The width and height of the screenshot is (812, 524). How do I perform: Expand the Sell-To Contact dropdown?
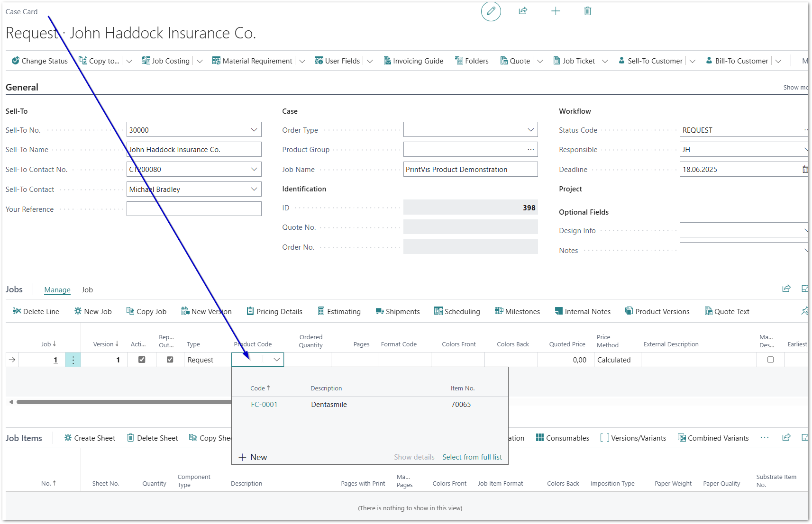tap(254, 190)
